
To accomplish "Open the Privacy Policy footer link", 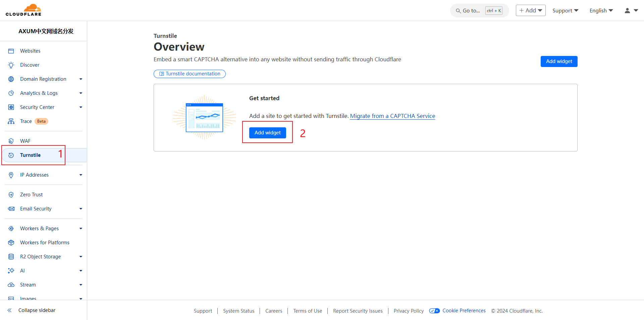I will pyautogui.click(x=409, y=311).
